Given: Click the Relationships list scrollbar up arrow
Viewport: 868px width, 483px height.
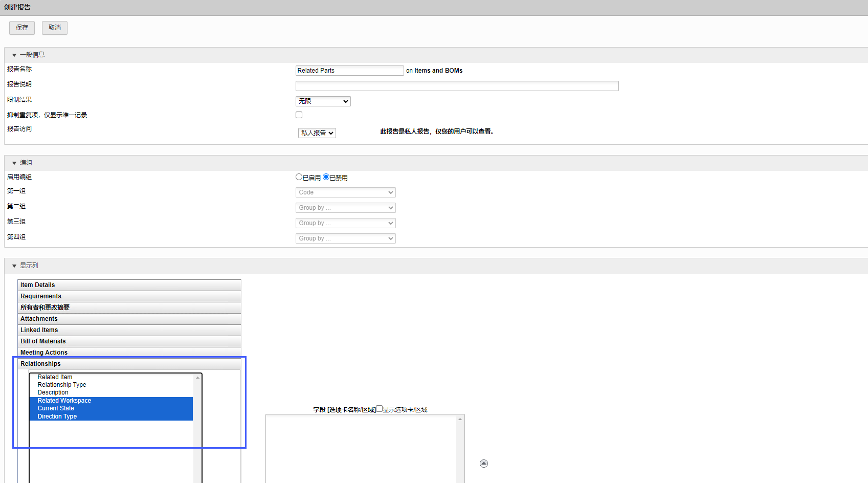Looking at the screenshot, I should [197, 378].
